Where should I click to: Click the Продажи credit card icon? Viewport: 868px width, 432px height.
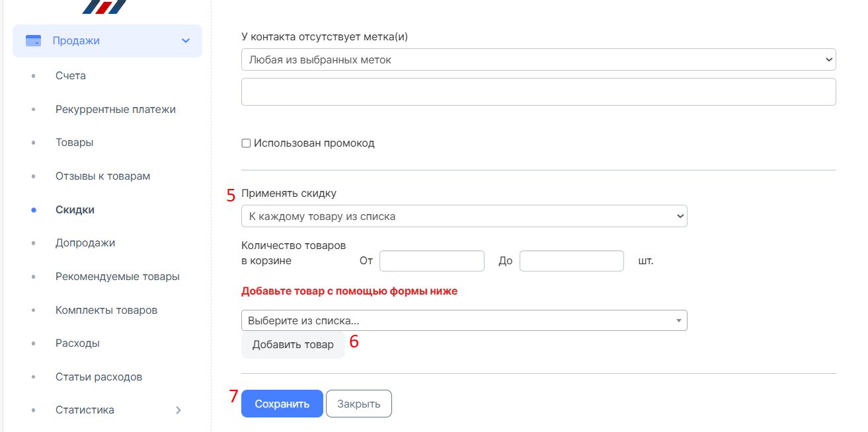33,41
